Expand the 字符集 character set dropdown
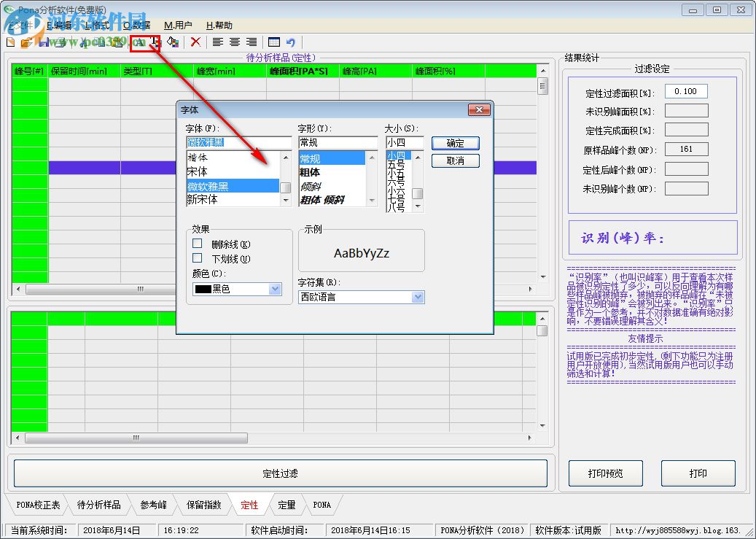This screenshot has width=756, height=539. coord(418,297)
